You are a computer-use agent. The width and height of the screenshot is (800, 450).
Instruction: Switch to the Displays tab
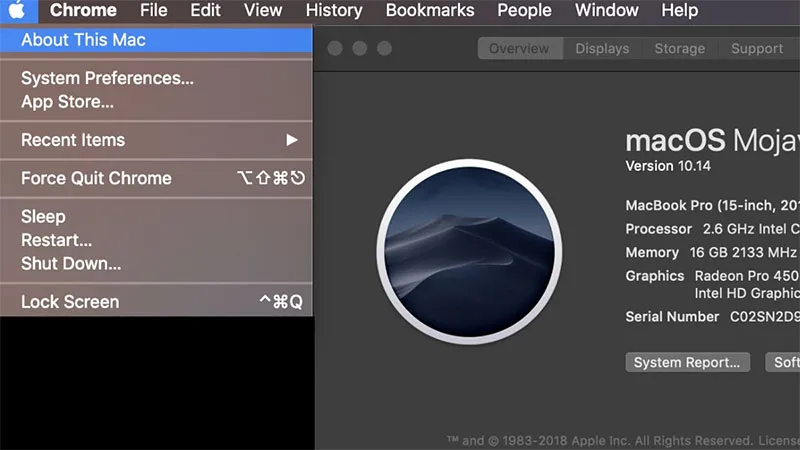(602, 48)
